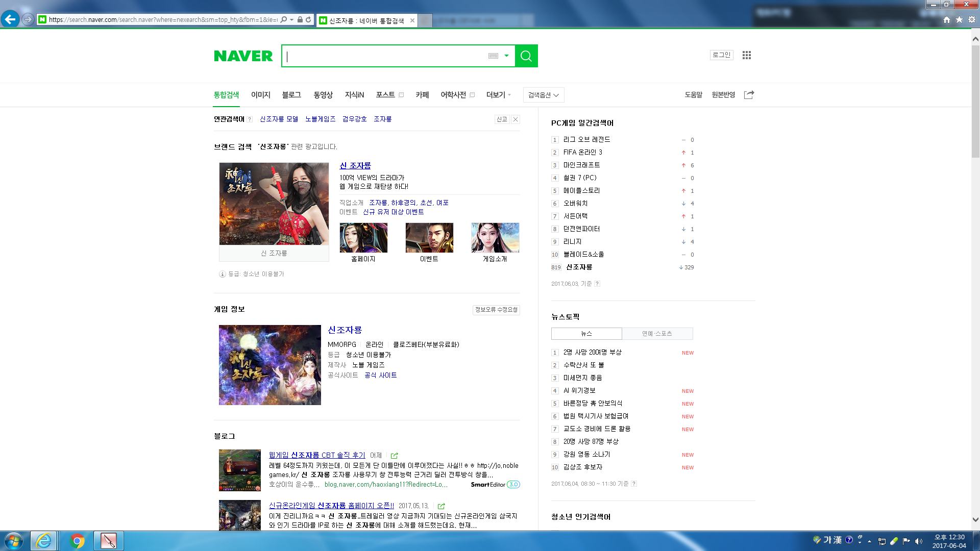Open Windows Start button

14,541
